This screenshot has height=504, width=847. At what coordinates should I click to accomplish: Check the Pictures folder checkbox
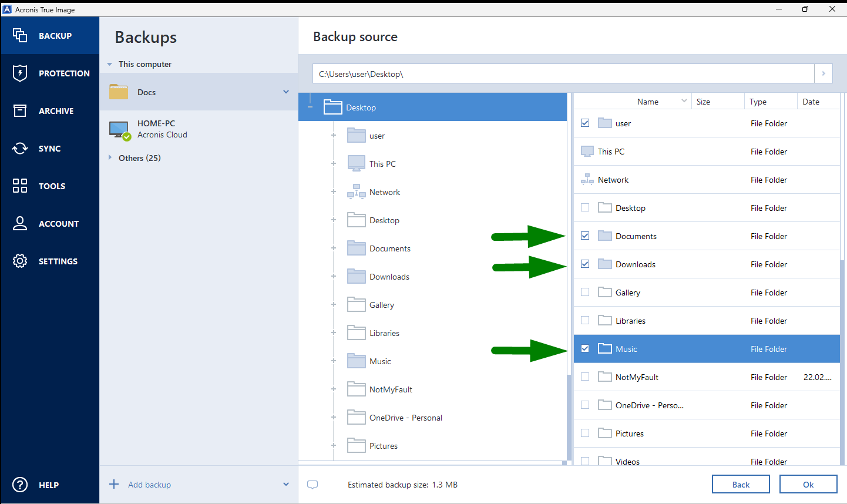coord(585,433)
